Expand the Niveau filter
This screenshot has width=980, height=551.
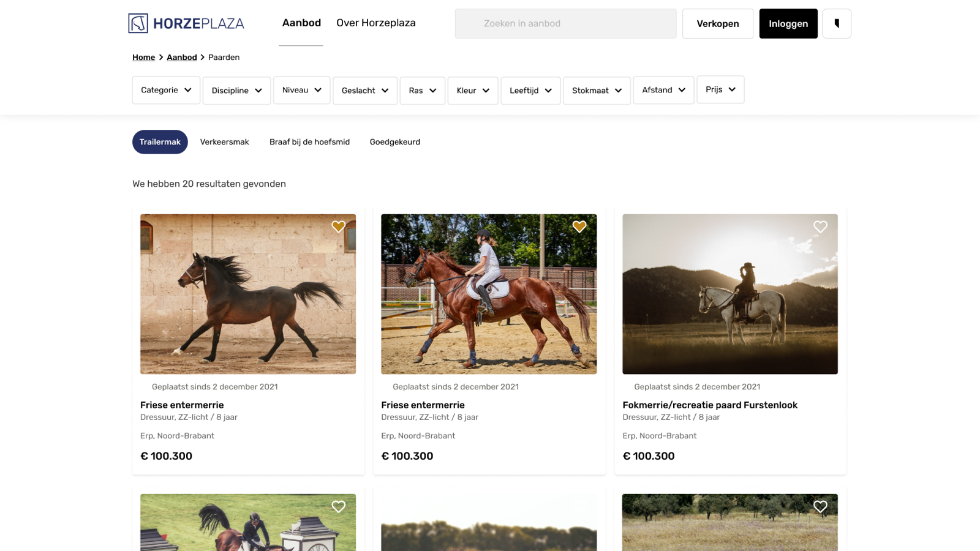pyautogui.click(x=302, y=90)
